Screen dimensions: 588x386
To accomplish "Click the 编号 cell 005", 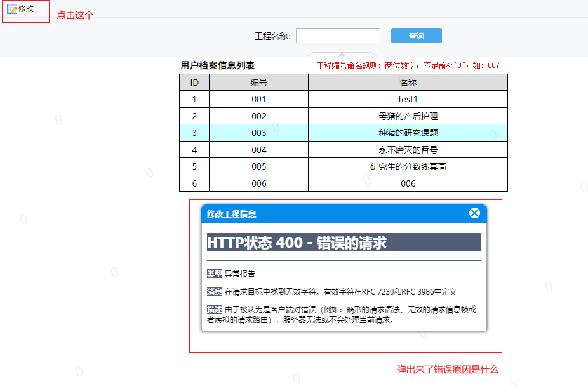I will click(x=258, y=166).
